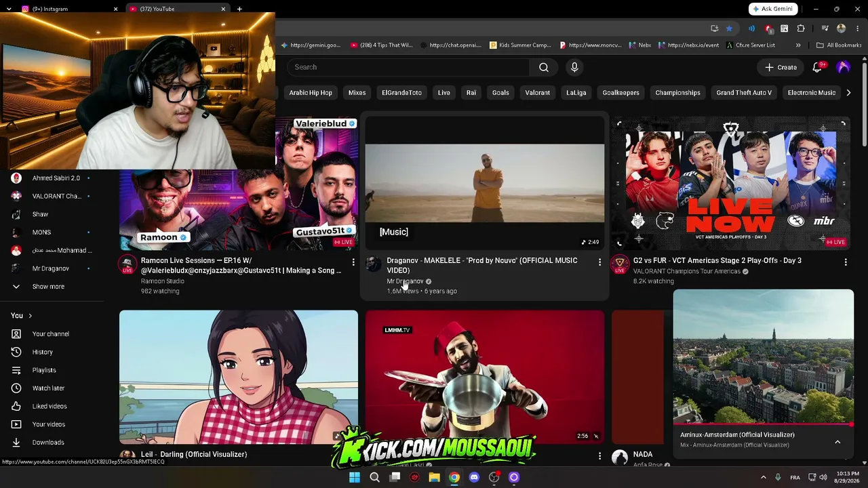Viewport: 868px width, 488px height.
Task: Select the LaLiga chip
Action: click(x=576, y=93)
